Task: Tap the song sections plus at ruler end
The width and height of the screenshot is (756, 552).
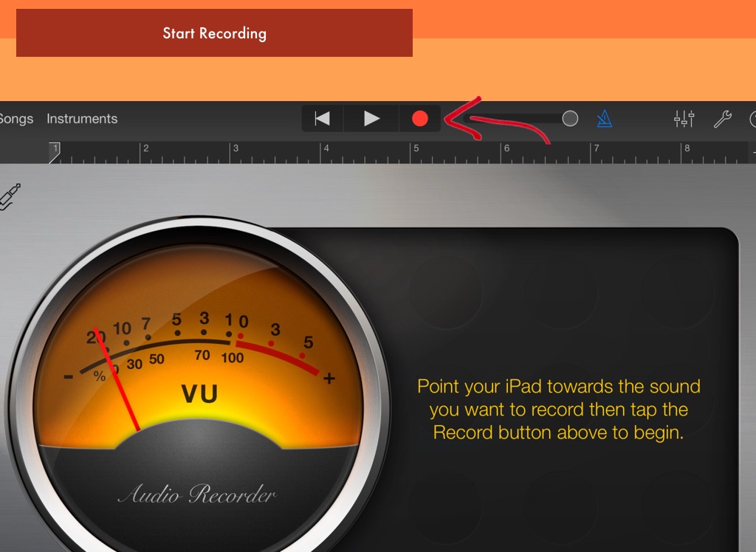Action: (753, 152)
